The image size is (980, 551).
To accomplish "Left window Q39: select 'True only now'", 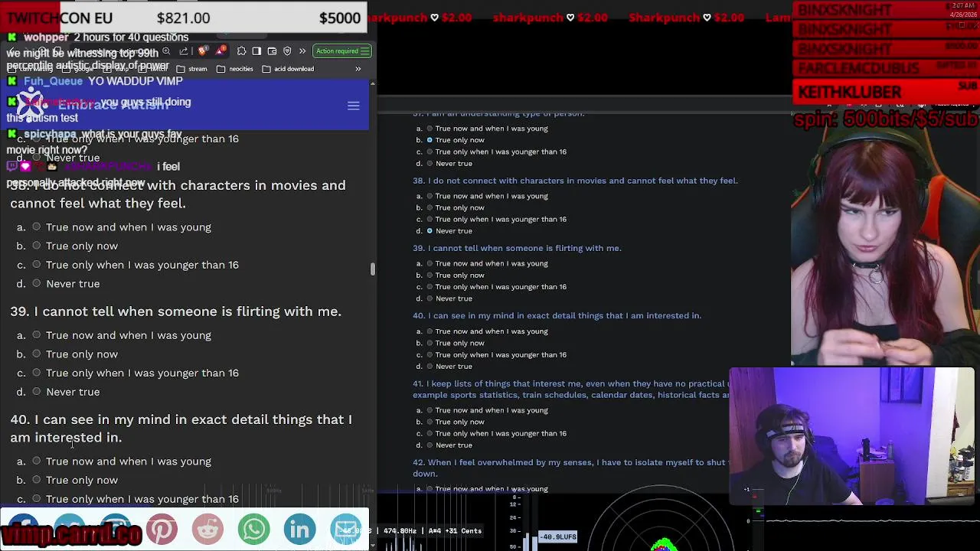I will click(x=36, y=354).
